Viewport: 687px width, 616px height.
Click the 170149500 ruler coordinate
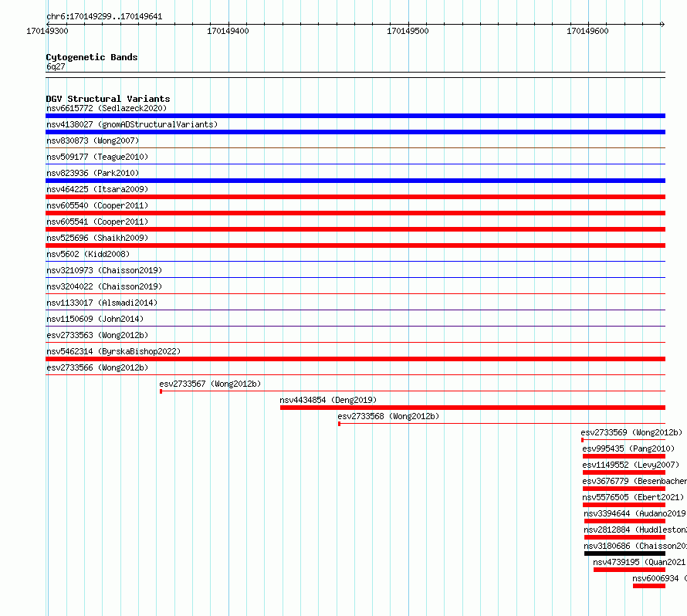(x=408, y=31)
